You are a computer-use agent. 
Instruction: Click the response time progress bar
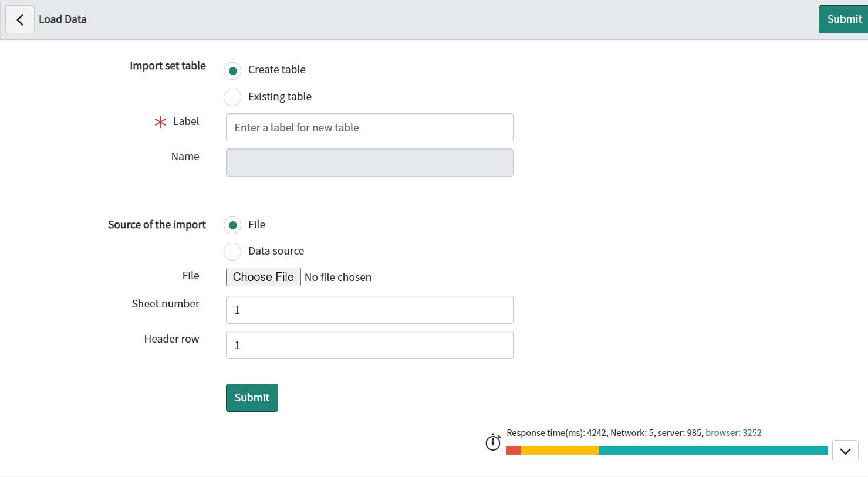click(x=666, y=450)
